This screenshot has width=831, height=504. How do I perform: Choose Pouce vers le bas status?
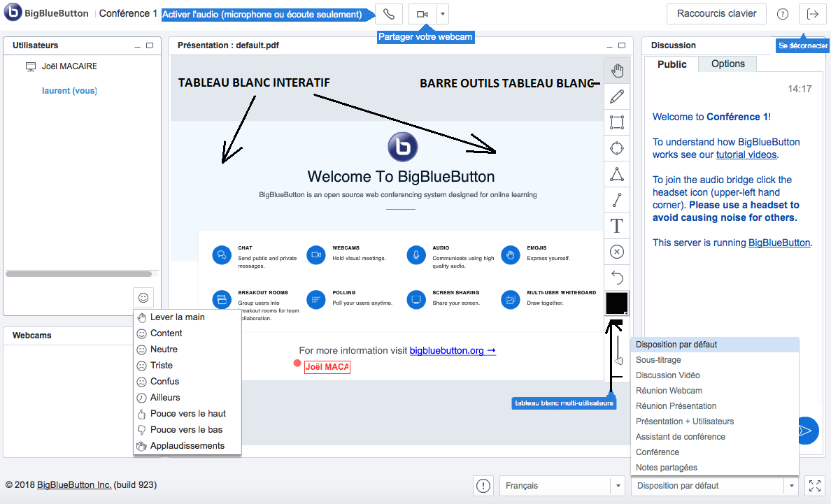[187, 429]
